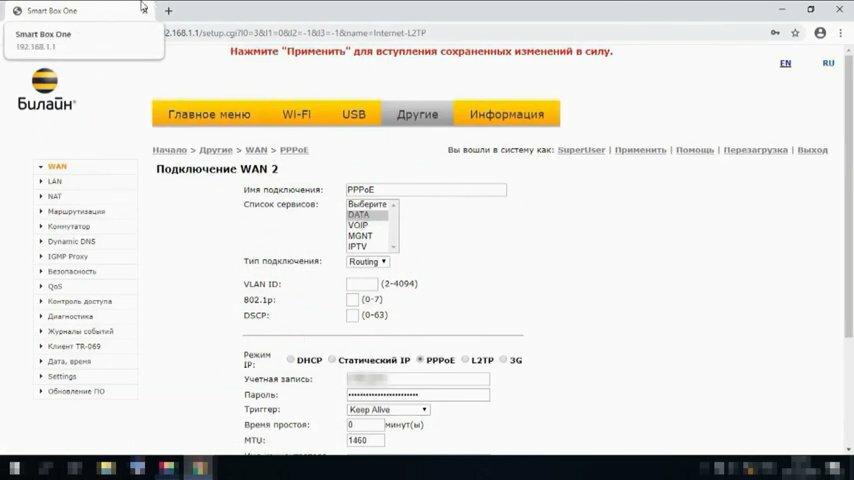Switch interface language to EN

pyautogui.click(x=785, y=63)
